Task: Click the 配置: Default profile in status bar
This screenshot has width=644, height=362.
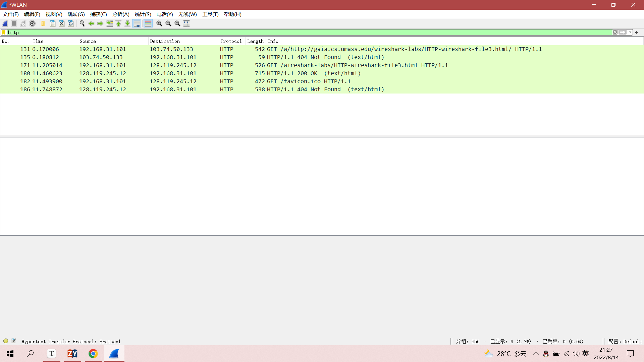Action: pyautogui.click(x=625, y=342)
